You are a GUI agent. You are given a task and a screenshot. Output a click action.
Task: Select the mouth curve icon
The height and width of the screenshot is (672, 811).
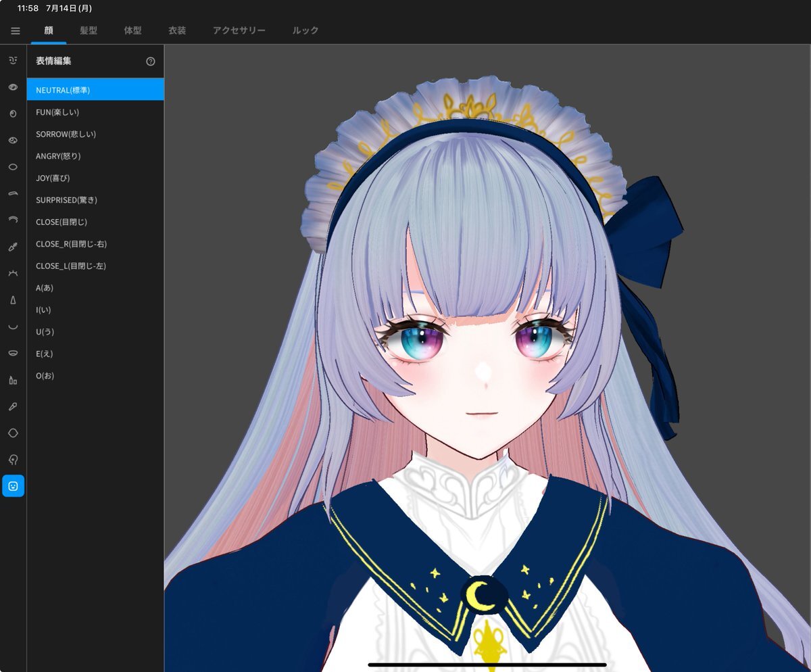(13, 327)
